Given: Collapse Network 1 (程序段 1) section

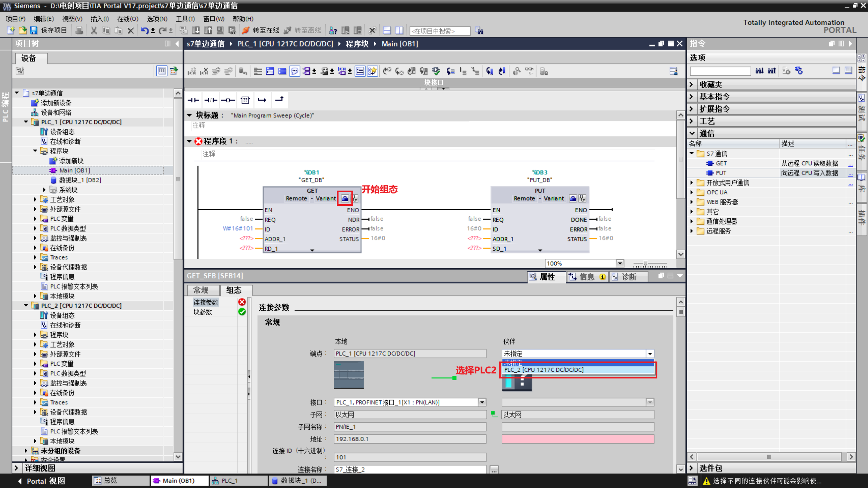Looking at the screenshot, I should pos(189,141).
